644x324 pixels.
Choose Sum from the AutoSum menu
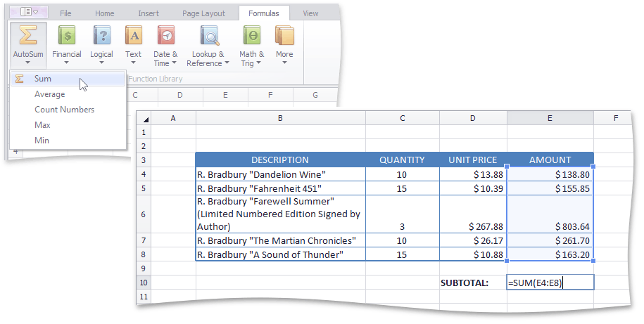[68, 78]
